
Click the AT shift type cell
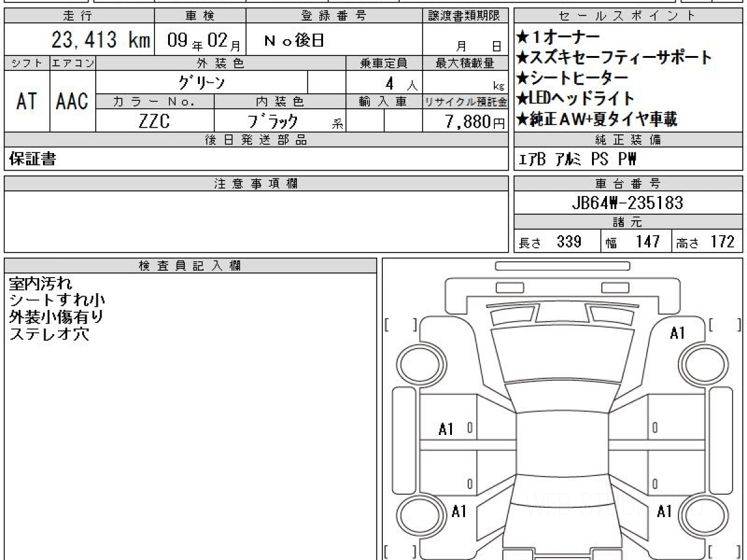tap(27, 101)
